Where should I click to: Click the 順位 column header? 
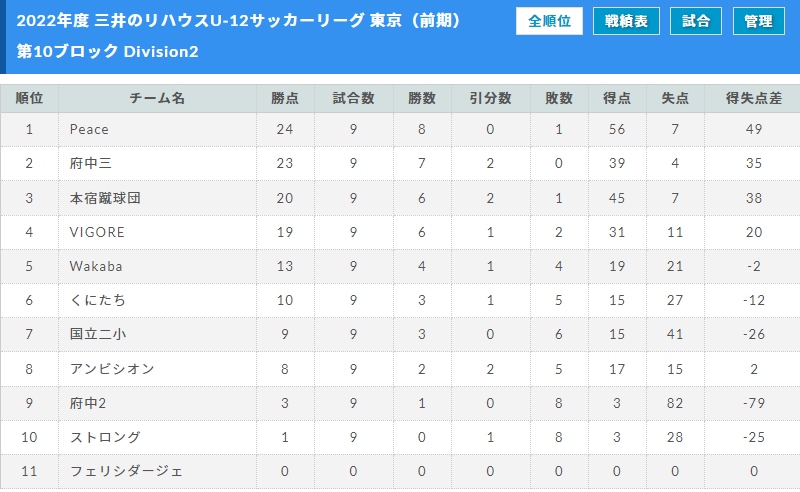(29, 98)
